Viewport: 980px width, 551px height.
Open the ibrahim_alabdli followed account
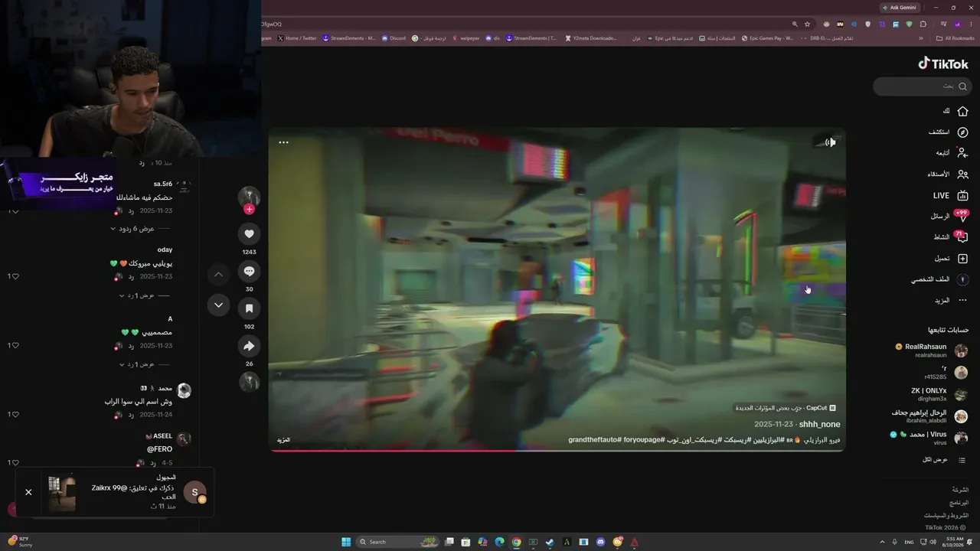coord(929,416)
